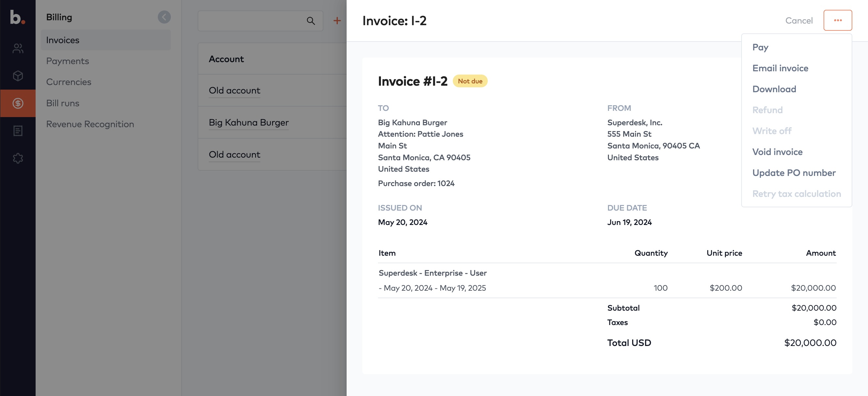Click the Total USD label
Viewport: 868px width, 396px height.
629,342
